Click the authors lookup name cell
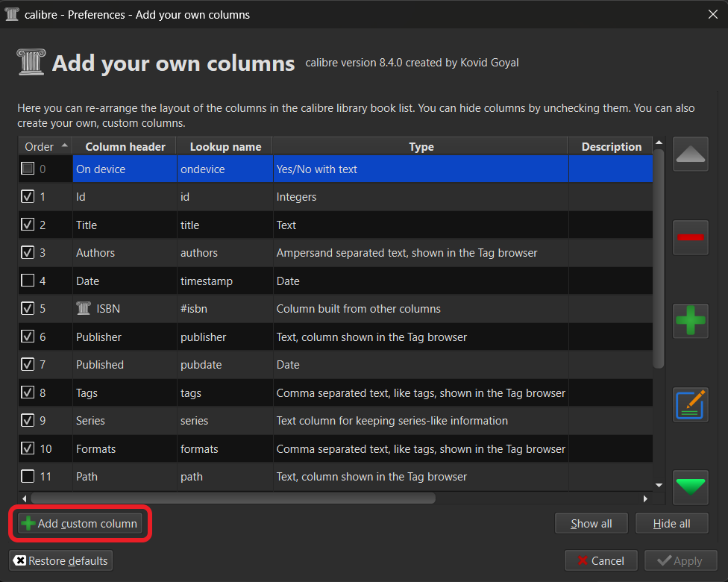 point(225,253)
